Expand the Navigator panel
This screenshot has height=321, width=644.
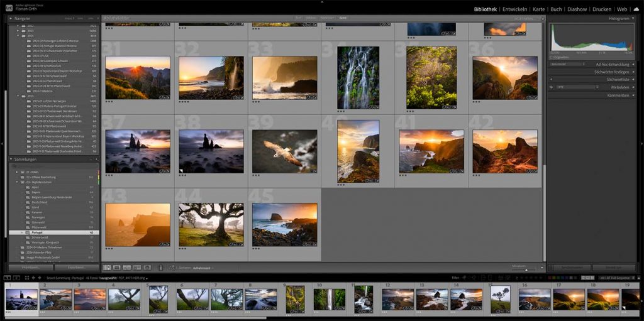(x=11, y=18)
